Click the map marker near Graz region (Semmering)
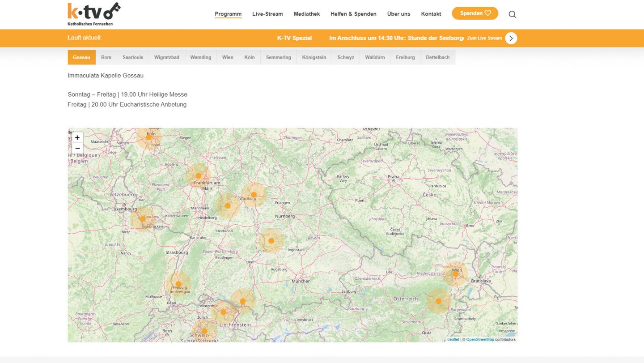The image size is (644, 363). tap(438, 301)
